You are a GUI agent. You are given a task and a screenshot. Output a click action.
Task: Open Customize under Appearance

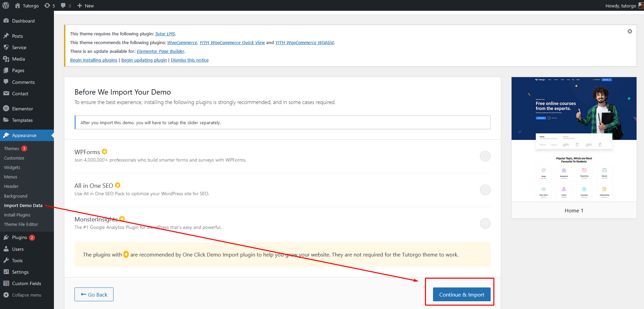[x=14, y=158]
